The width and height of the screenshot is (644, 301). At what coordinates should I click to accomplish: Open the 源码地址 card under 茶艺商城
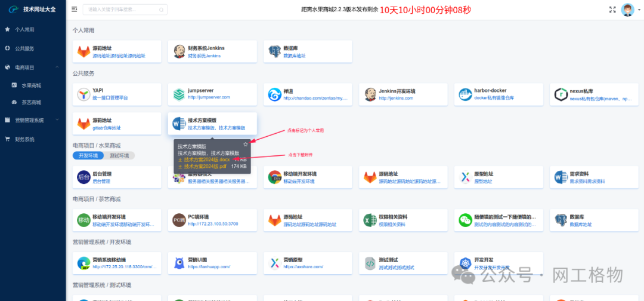point(308,220)
